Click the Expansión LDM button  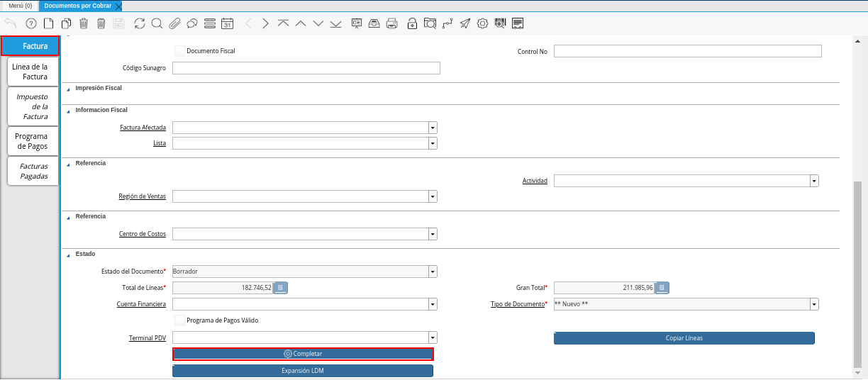(303, 371)
